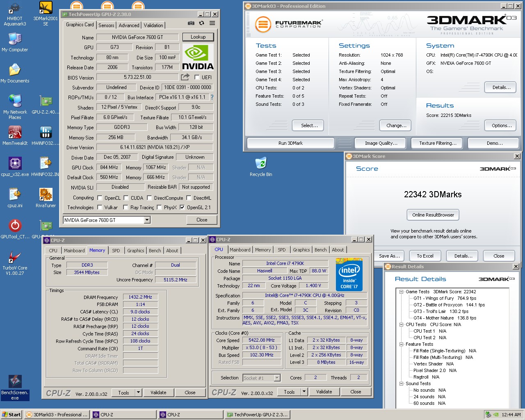525x420 pixels.
Task: Select the MemTweakIt desktop icon
Action: (15, 135)
